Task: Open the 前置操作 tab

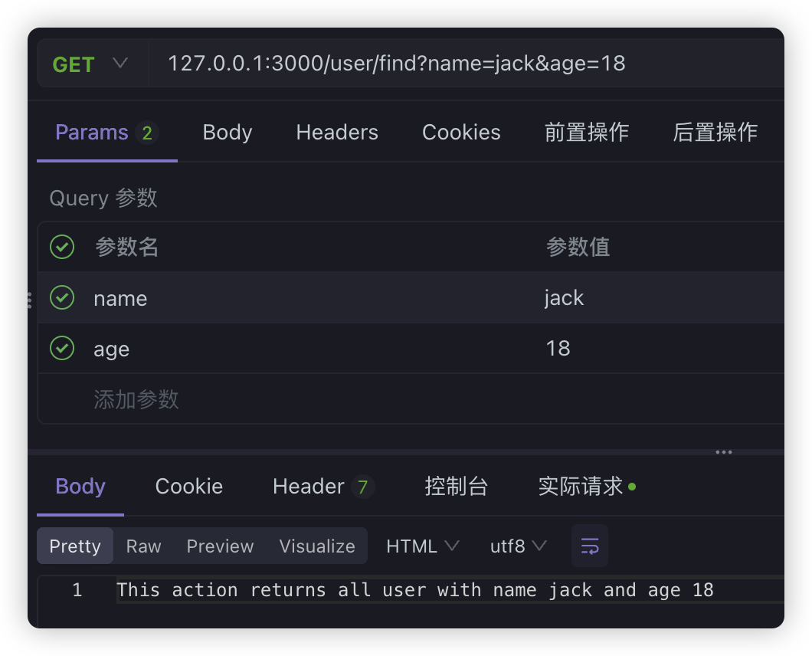Action: (587, 133)
